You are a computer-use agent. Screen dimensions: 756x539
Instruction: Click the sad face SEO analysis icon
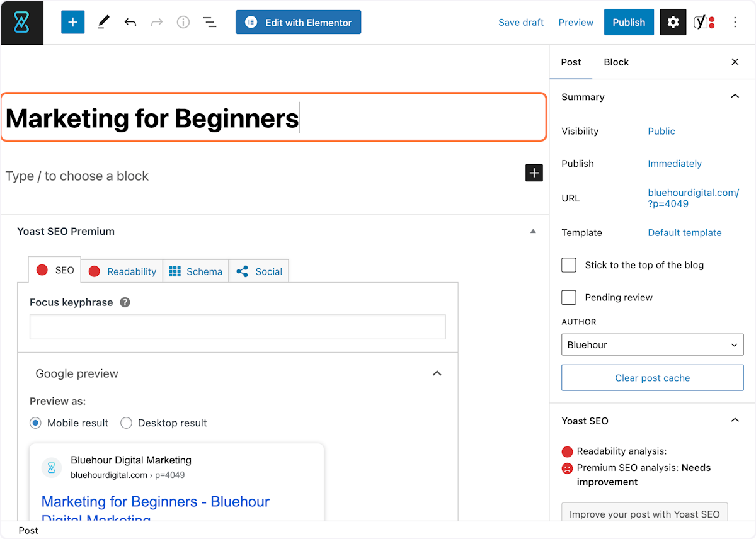coord(567,468)
